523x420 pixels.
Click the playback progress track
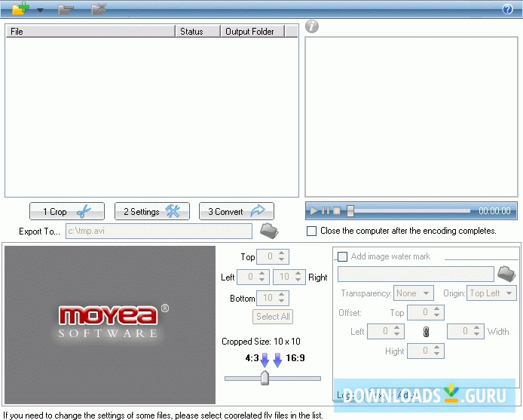(x=412, y=210)
